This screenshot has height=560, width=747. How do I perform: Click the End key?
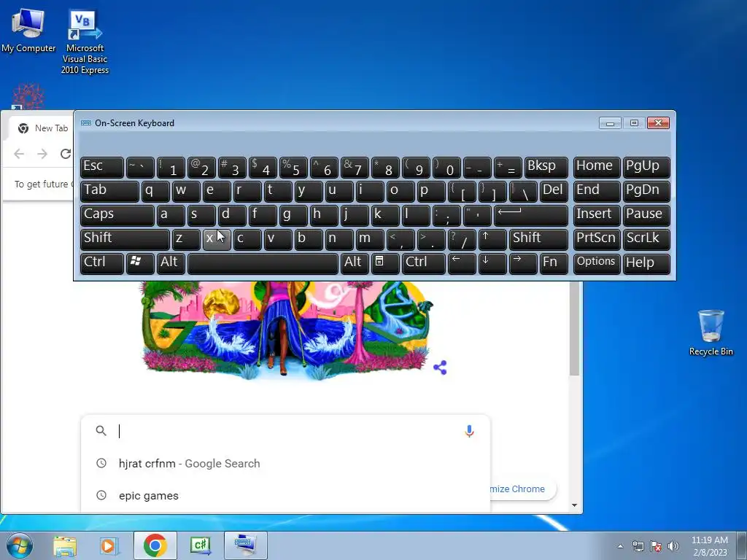coord(597,191)
